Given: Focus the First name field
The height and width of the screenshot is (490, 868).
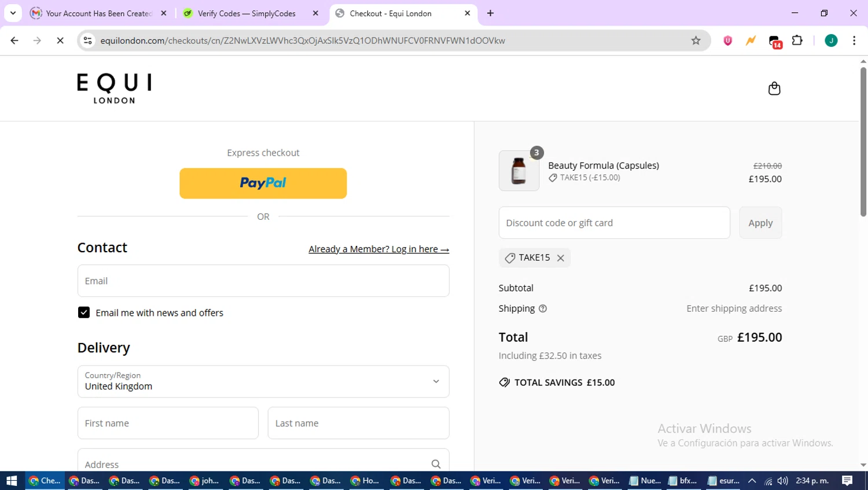Looking at the screenshot, I should 168,423.
